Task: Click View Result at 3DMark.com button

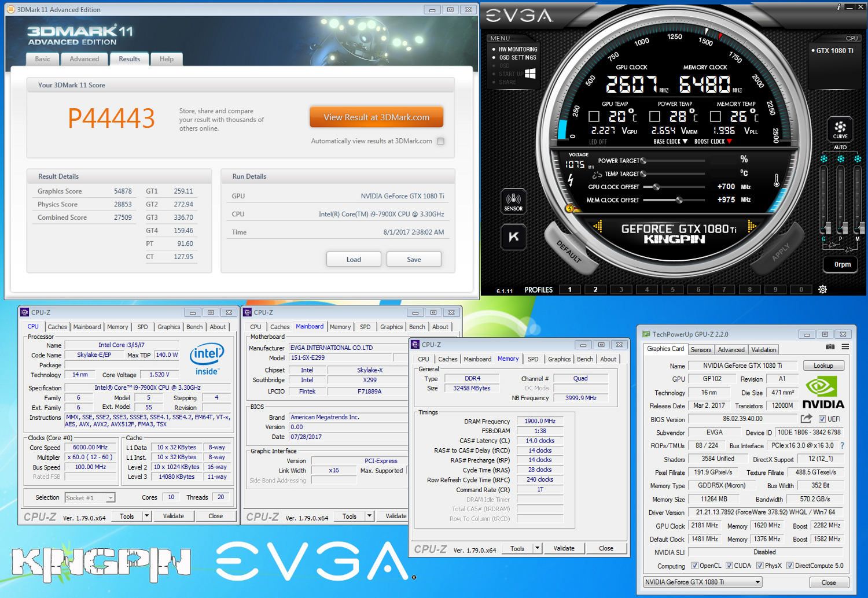Action: [376, 117]
